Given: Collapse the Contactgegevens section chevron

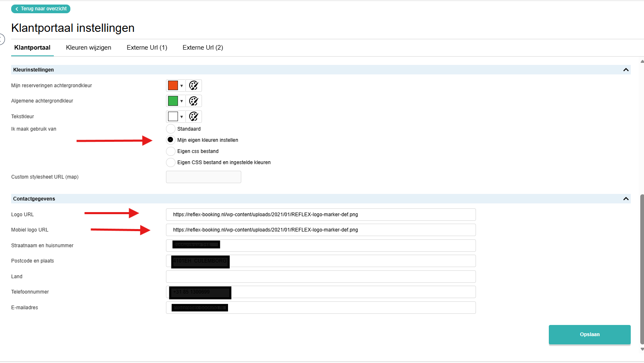Looking at the screenshot, I should pyautogui.click(x=626, y=199).
